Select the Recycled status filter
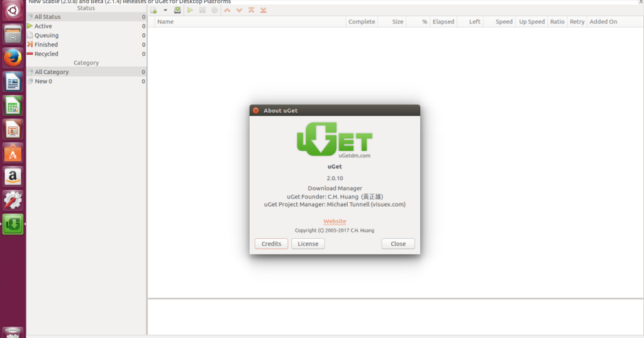Viewport: 644px width, 338px height. pos(46,54)
